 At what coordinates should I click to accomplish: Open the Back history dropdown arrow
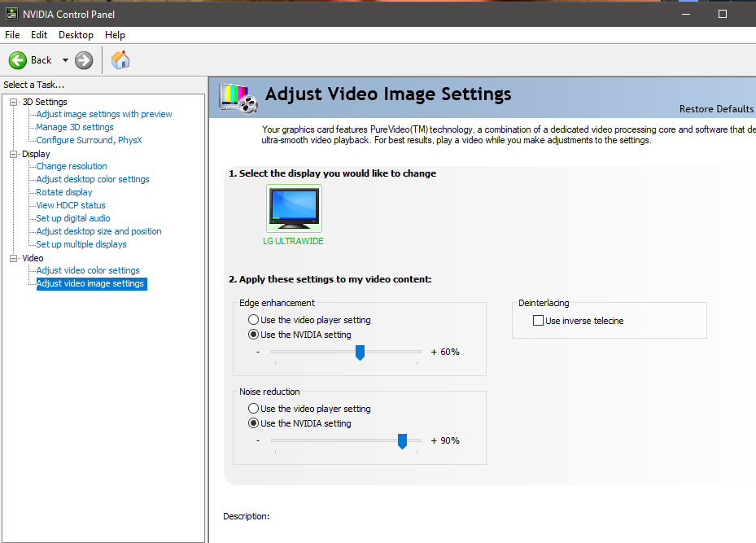[x=65, y=60]
